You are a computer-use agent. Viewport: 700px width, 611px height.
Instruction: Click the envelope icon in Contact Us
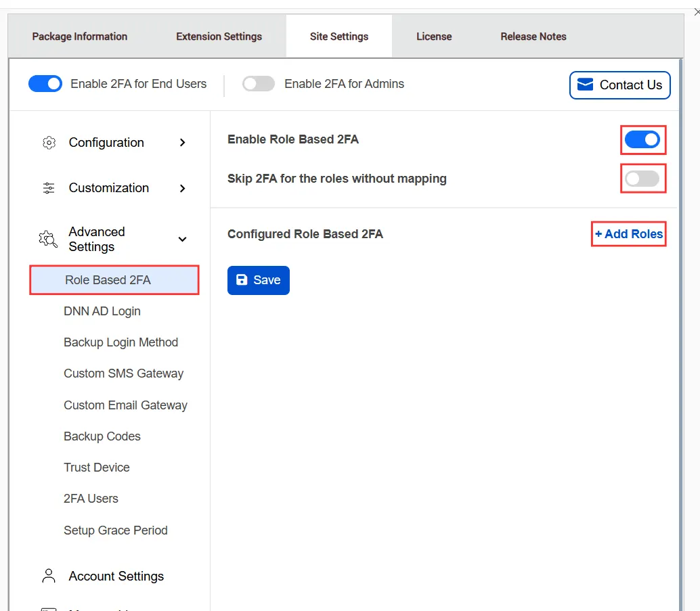[x=585, y=85]
